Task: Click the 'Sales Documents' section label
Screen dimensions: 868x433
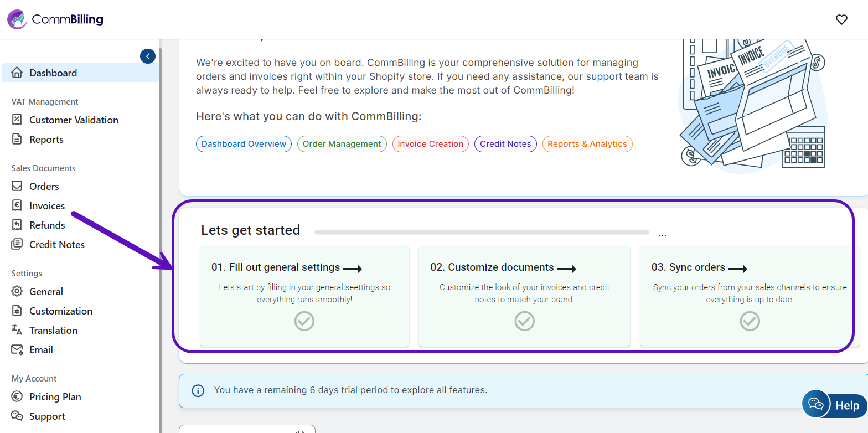Action: (43, 168)
